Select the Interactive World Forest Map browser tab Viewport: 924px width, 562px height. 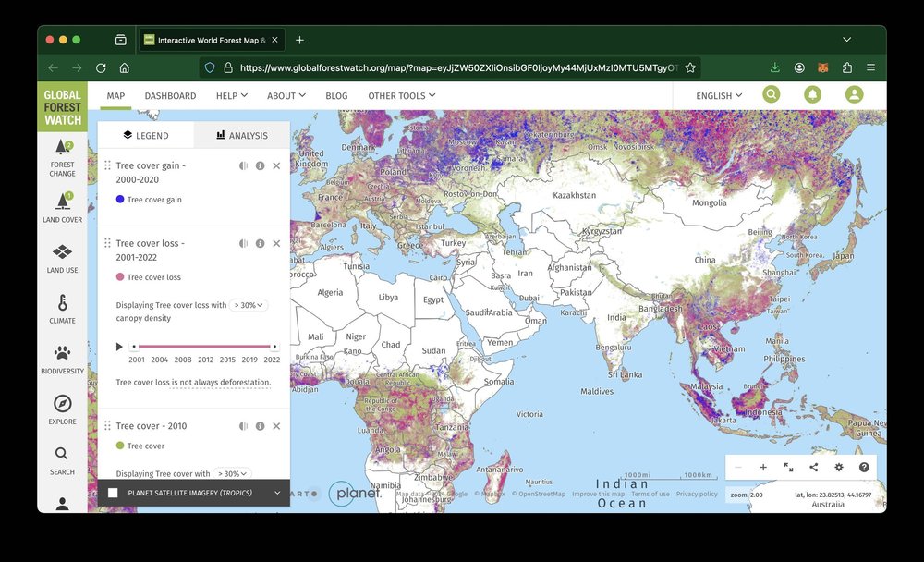tap(212, 40)
